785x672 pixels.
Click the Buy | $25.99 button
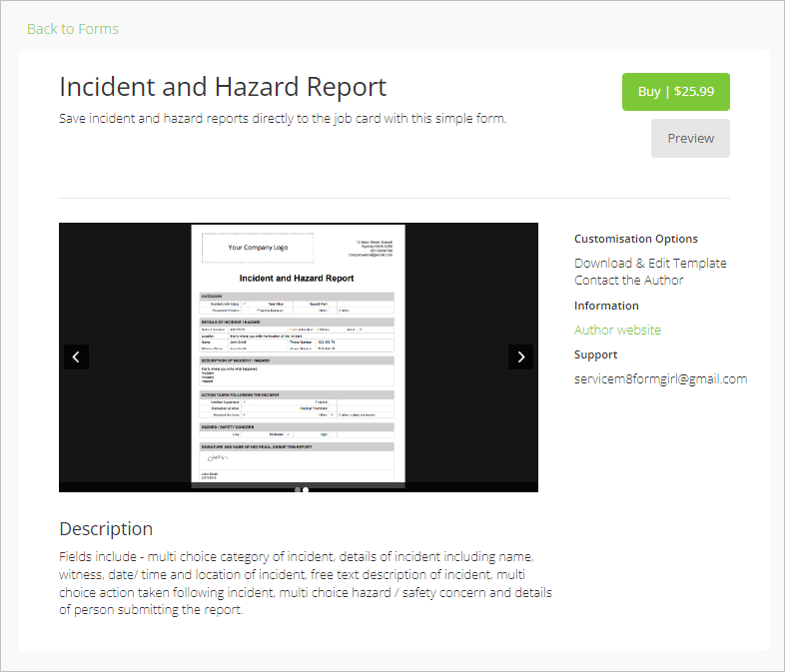tap(676, 92)
